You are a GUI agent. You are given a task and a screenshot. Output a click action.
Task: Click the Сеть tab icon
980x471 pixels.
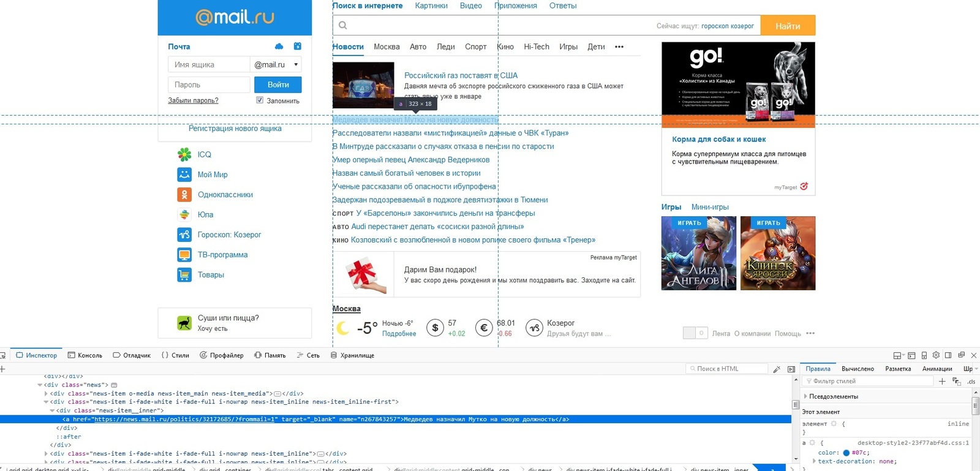(300, 355)
